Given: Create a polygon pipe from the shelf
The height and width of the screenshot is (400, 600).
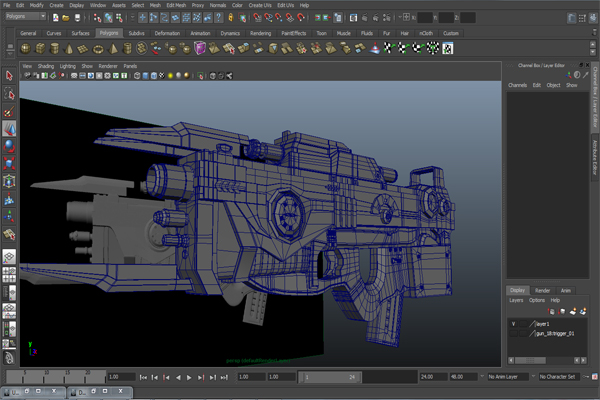Looking at the screenshot, I should click(x=127, y=49).
